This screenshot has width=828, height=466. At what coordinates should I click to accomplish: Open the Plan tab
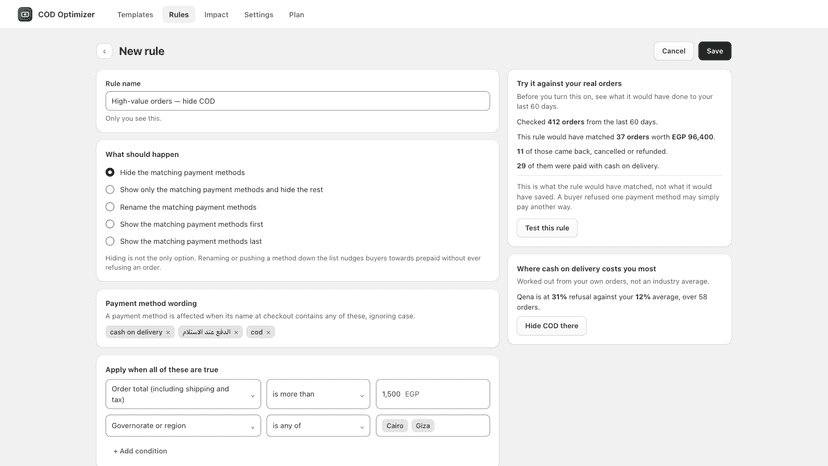(x=296, y=15)
